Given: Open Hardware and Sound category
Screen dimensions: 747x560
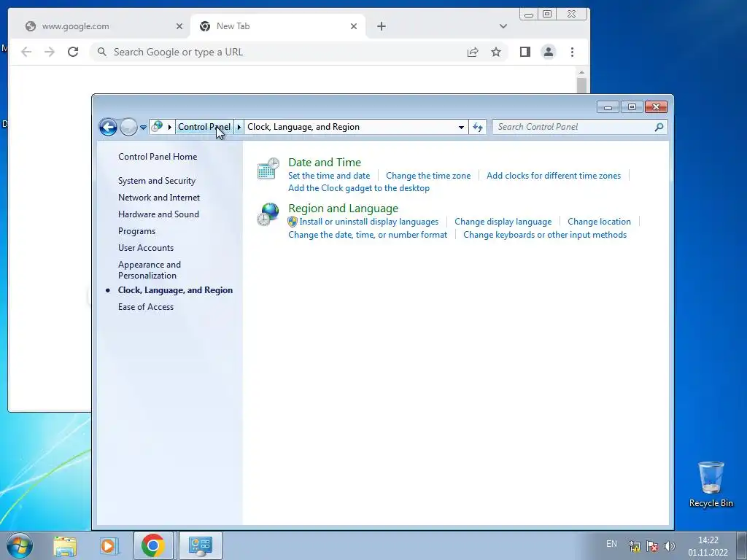Looking at the screenshot, I should coord(158,214).
